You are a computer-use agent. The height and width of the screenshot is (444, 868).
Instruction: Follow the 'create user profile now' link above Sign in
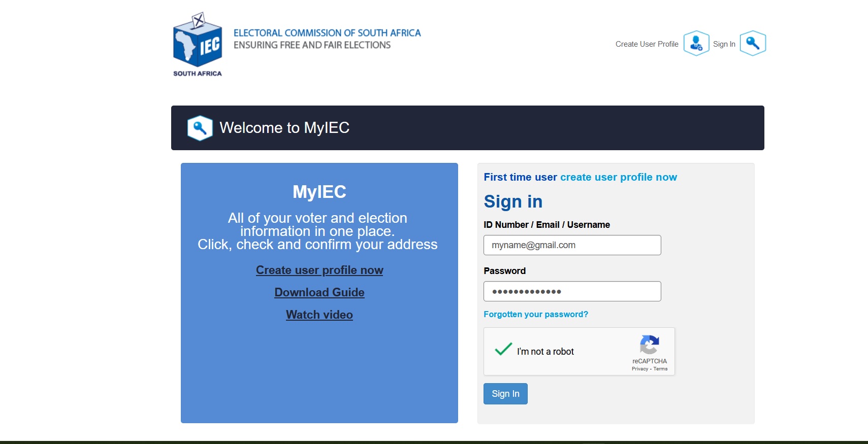[618, 177]
